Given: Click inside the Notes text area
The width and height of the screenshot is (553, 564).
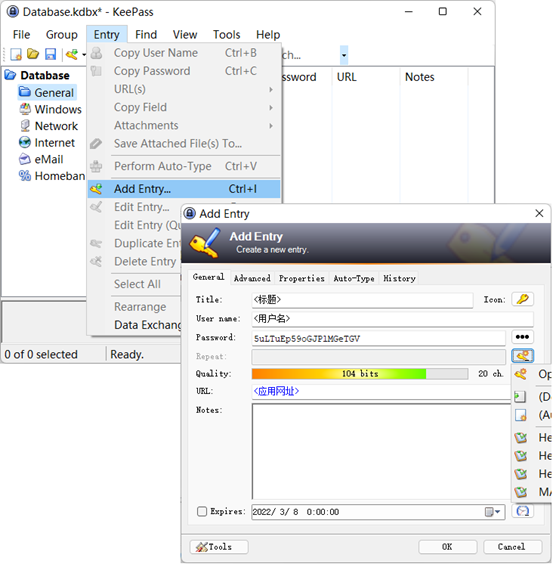Looking at the screenshot, I should 381,451.
